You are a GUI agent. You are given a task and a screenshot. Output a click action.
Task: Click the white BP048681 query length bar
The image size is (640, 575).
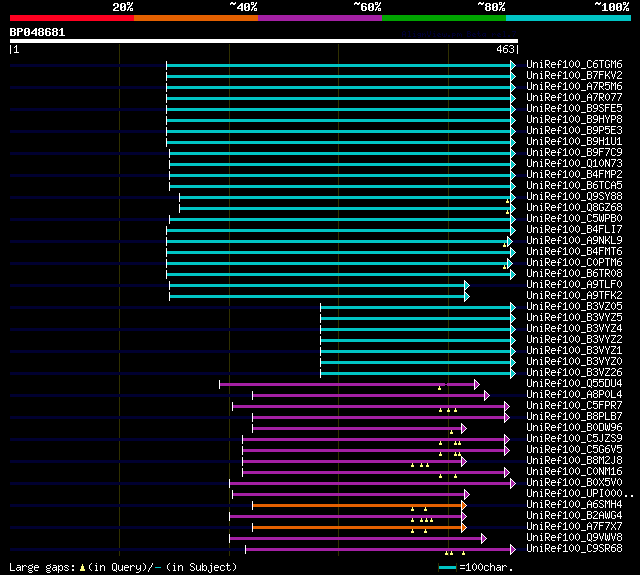pyautogui.click(x=264, y=41)
